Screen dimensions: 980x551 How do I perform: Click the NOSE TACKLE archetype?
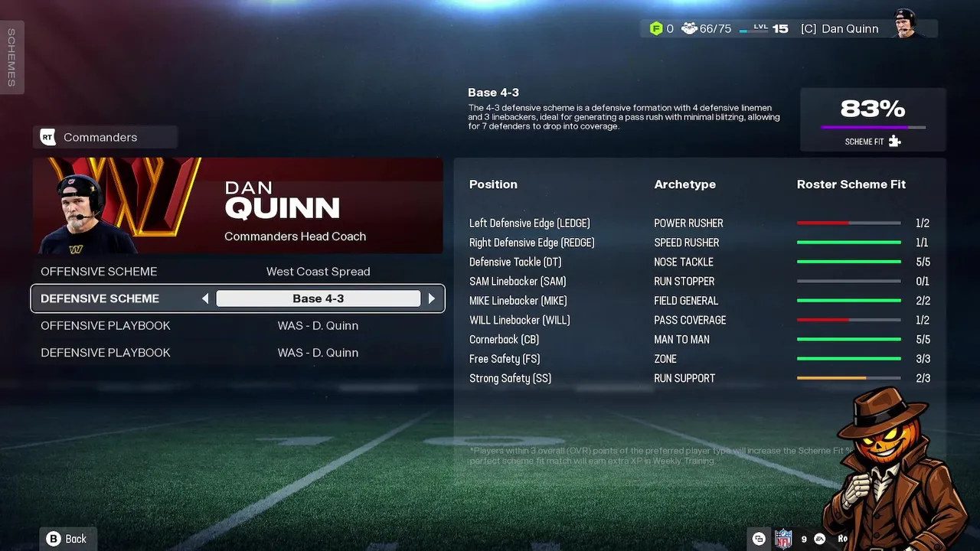tap(684, 262)
